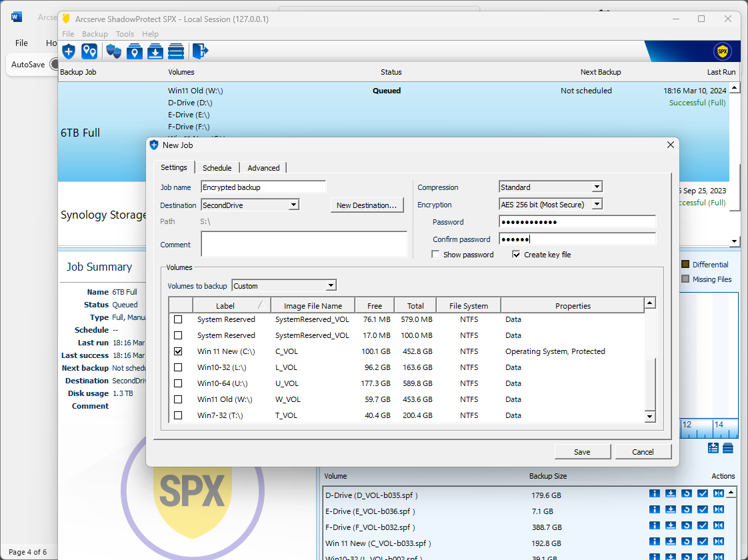Click the File tab in the Word window
This screenshot has width=748, height=560.
pyautogui.click(x=21, y=43)
